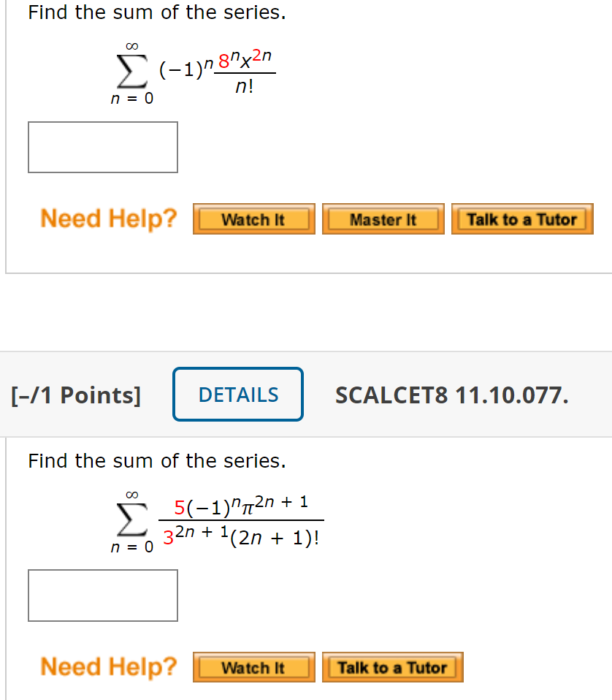Click Watch It under the second series problem
The height and width of the screenshot is (700, 612).
[253, 666]
